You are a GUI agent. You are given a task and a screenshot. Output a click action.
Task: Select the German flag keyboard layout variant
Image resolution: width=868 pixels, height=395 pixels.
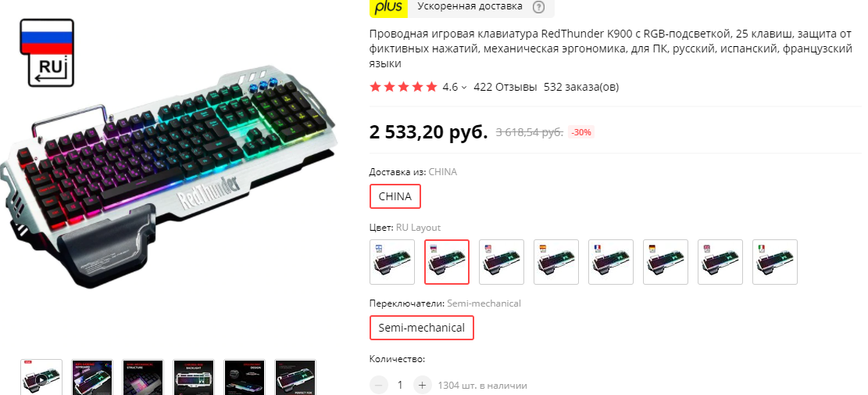[x=666, y=262]
